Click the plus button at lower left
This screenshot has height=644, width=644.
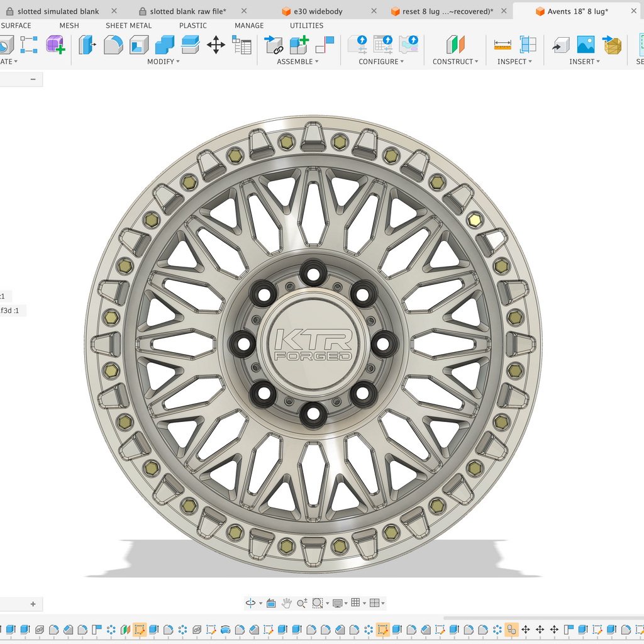(33, 604)
